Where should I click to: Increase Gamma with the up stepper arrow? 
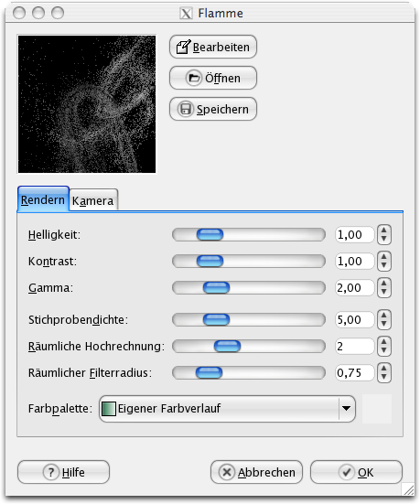[x=384, y=284]
